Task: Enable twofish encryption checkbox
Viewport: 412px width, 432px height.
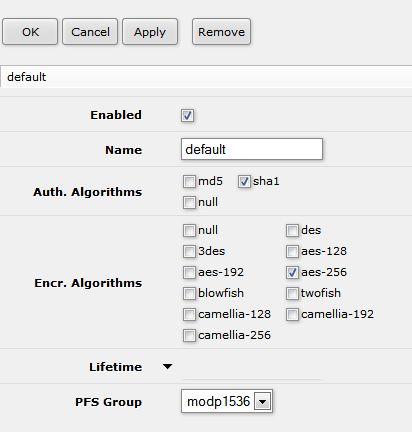Action: [x=292, y=293]
